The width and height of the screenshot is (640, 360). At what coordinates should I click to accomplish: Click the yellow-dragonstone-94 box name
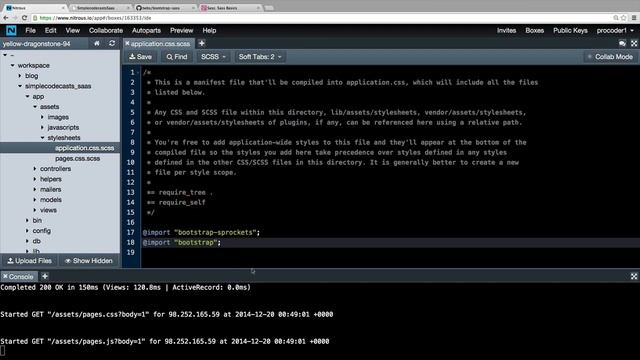point(36,44)
